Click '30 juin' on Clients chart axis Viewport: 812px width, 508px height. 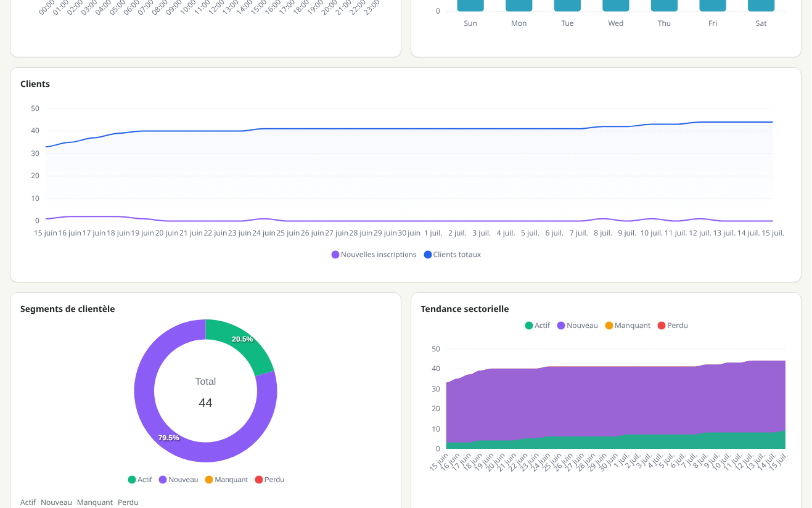tap(409, 233)
